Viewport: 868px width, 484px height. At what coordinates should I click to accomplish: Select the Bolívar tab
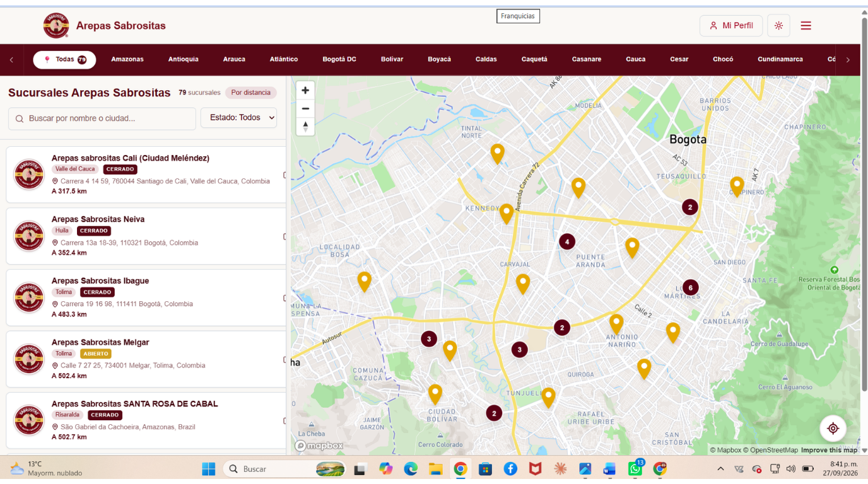392,60
